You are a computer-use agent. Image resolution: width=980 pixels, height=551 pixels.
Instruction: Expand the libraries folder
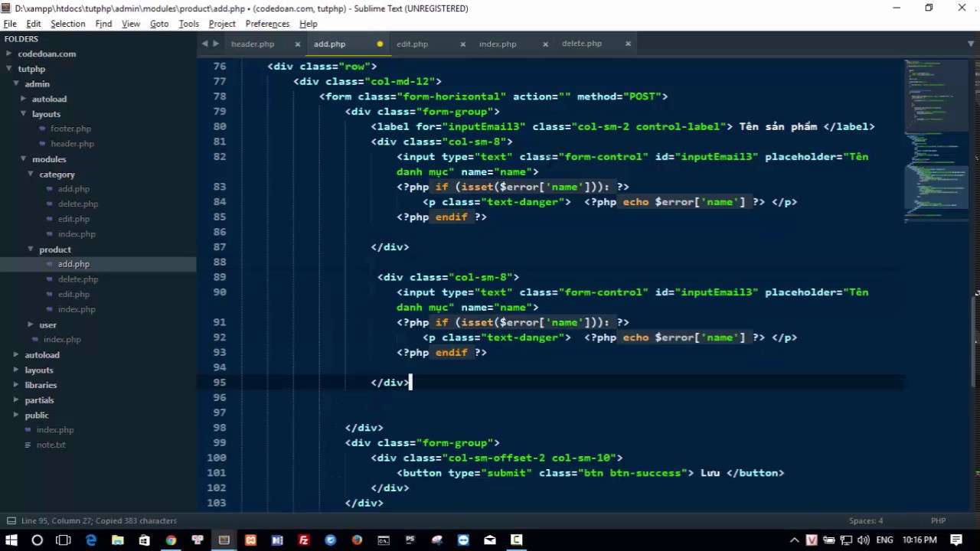16,385
